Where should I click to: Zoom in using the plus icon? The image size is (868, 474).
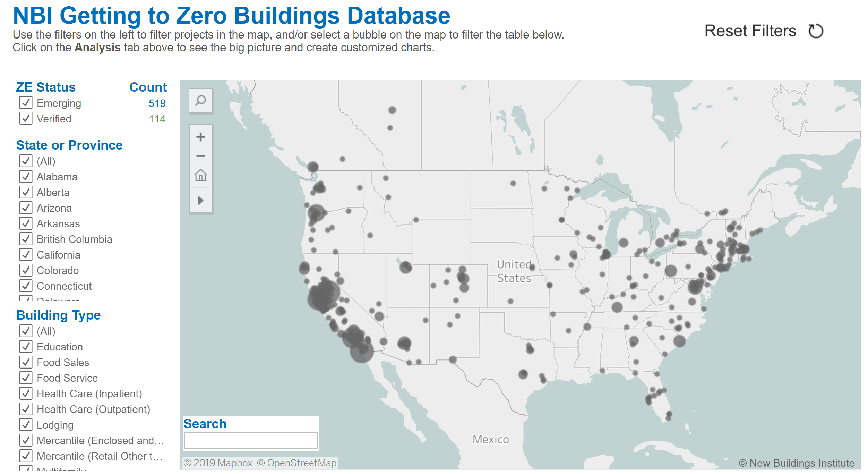[200, 137]
